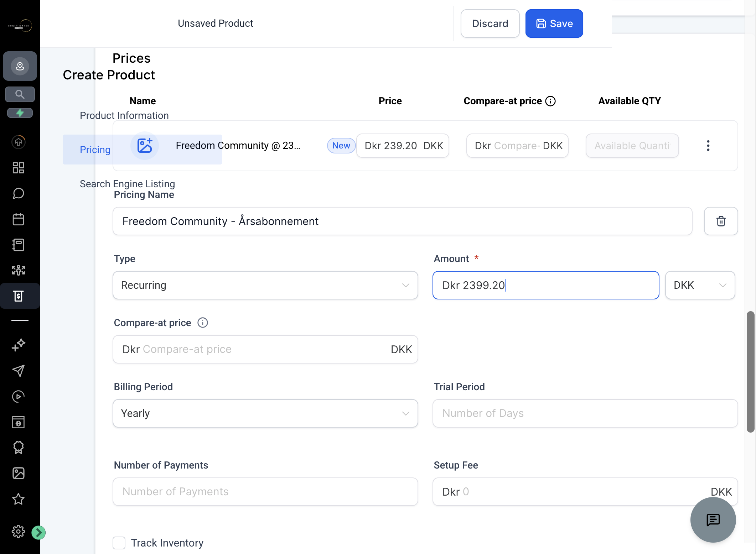The image size is (756, 554).
Task: Expand the Type dropdown showing Recurring
Action: (265, 285)
